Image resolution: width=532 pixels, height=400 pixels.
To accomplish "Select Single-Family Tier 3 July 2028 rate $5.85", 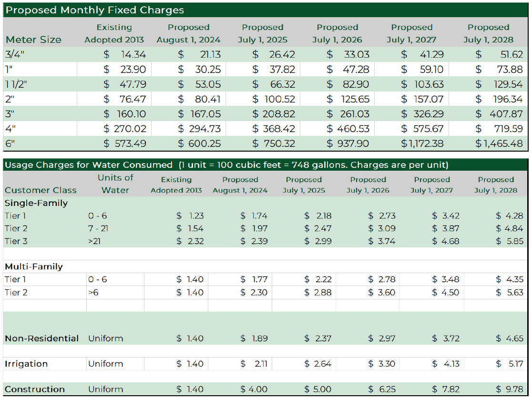I will 509,241.
